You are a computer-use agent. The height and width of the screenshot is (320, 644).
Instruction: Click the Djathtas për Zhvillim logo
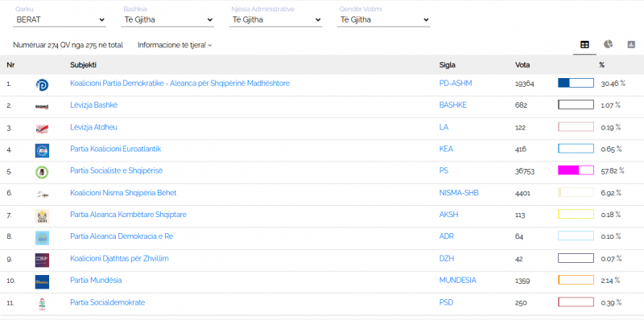(42, 261)
